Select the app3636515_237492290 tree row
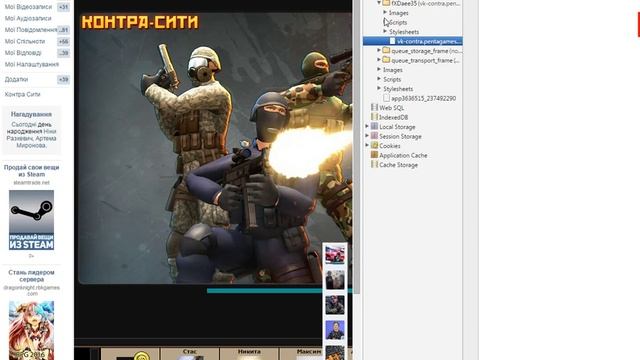The image size is (640, 360). coord(413,98)
